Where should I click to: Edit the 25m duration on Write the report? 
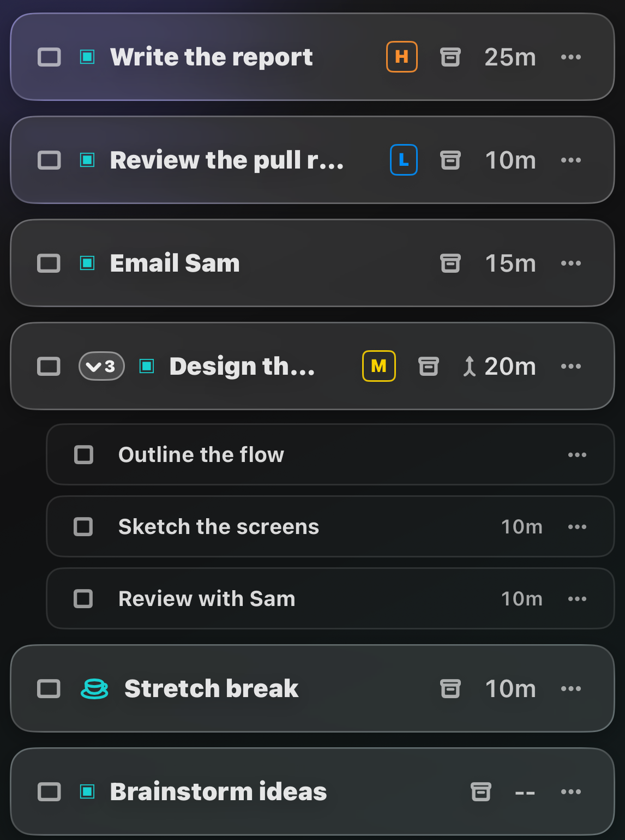[510, 57]
